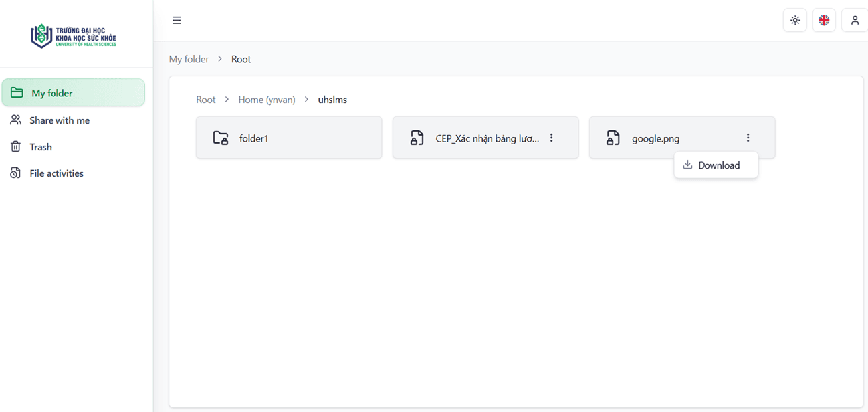Choose Download from the context menu
This screenshot has height=412, width=868.
(x=716, y=165)
